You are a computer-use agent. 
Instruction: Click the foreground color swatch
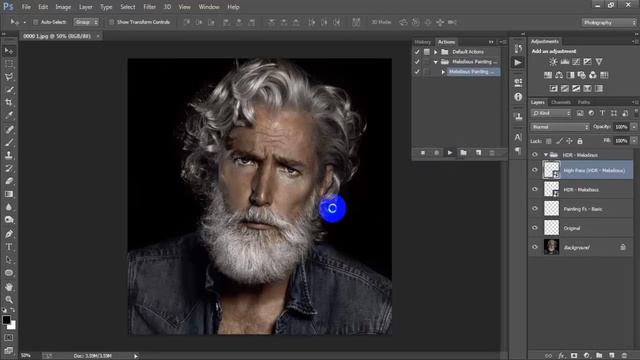tap(6, 320)
